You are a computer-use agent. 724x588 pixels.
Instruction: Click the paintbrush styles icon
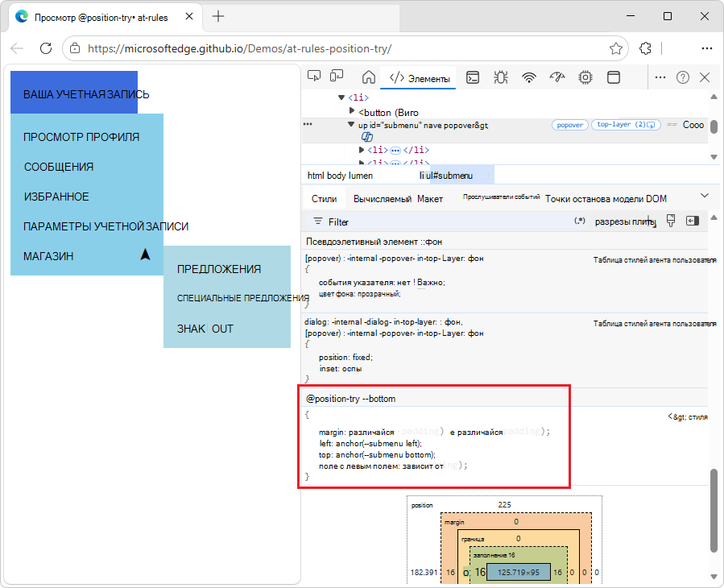671,221
